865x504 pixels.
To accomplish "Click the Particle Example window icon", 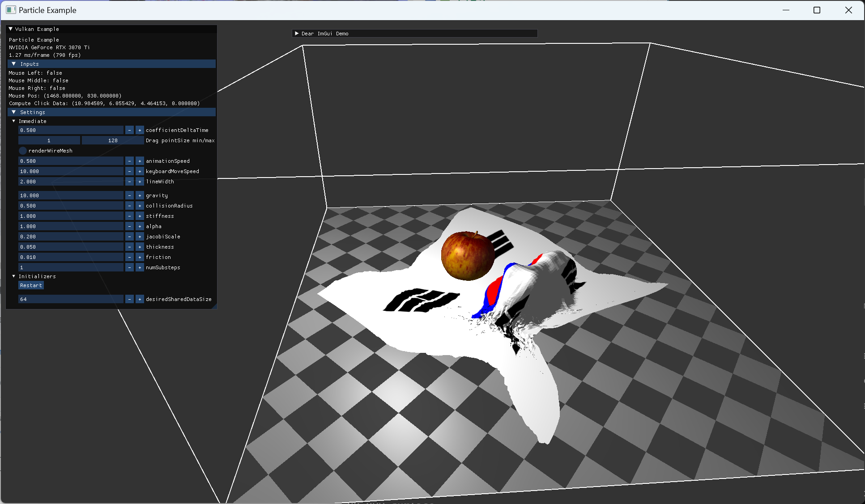I will click(11, 10).
